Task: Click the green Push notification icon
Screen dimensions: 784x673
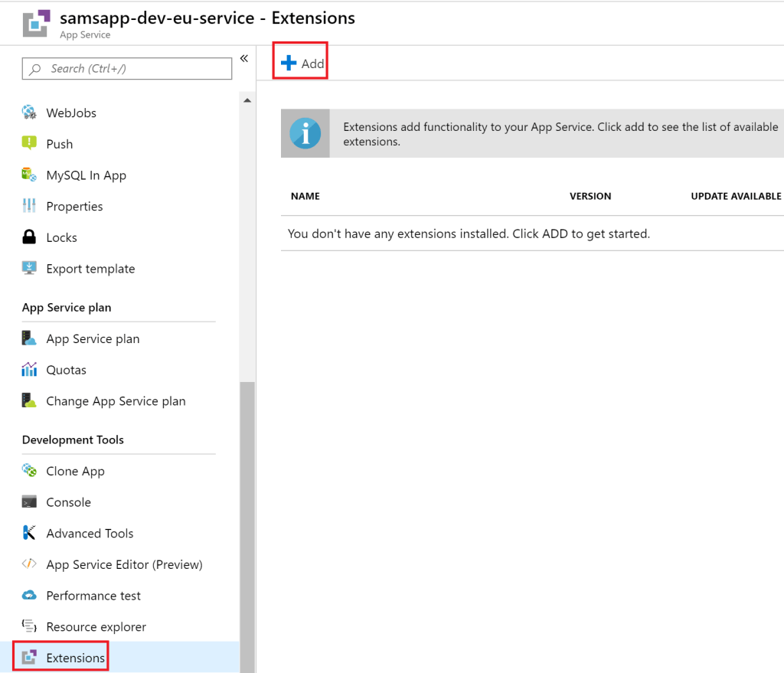Action: [30, 144]
